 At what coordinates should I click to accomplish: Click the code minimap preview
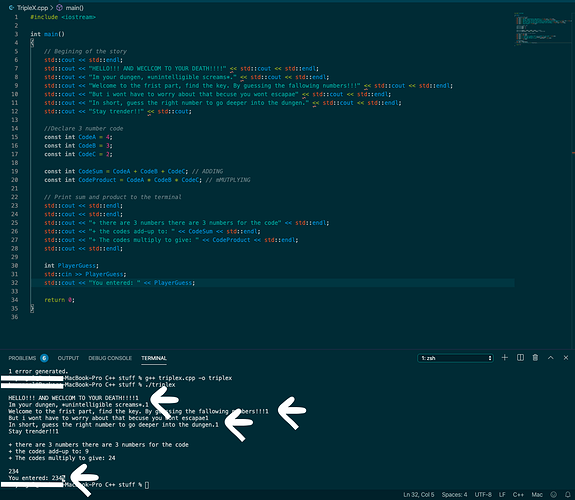click(543, 29)
